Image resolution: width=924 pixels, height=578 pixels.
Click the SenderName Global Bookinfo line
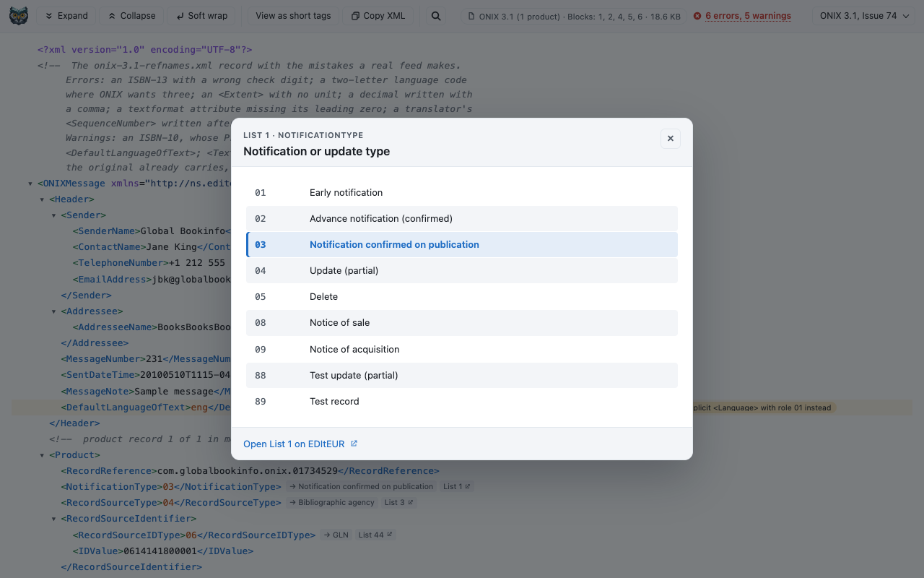tap(152, 231)
